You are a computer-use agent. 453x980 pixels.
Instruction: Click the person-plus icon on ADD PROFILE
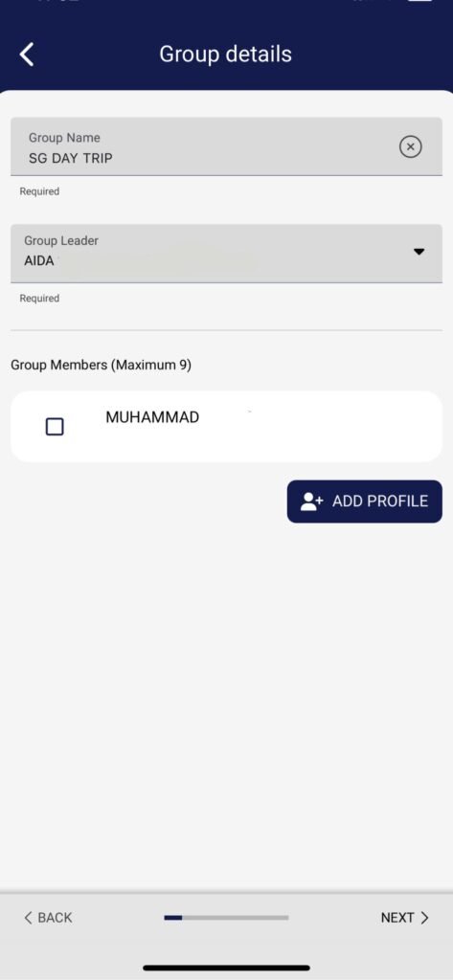click(311, 501)
